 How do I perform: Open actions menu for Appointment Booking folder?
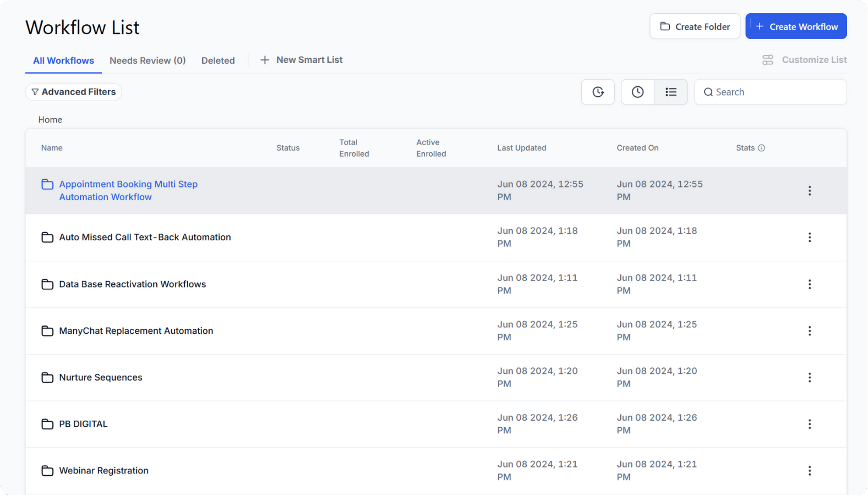pyautogui.click(x=809, y=191)
